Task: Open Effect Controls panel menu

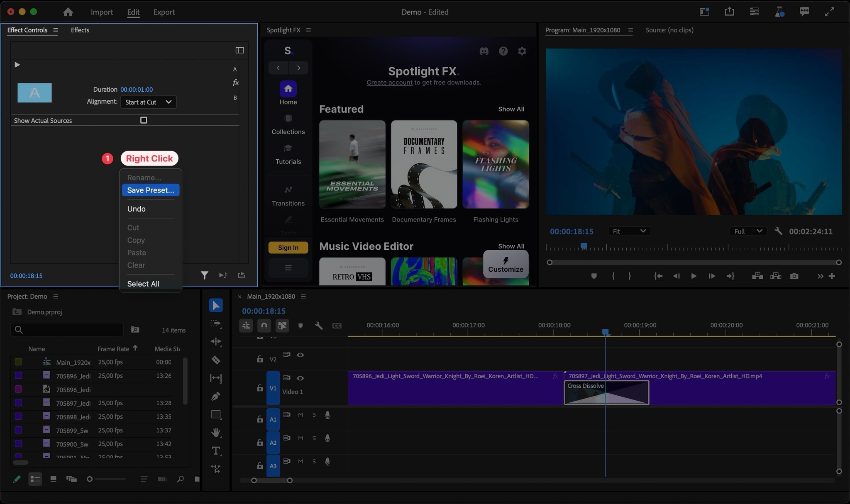Action: 56,30
